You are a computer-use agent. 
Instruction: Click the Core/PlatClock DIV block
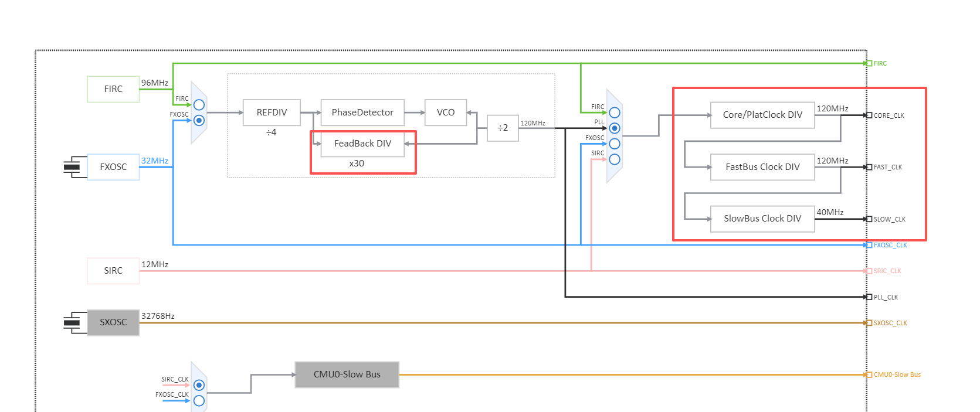762,115
